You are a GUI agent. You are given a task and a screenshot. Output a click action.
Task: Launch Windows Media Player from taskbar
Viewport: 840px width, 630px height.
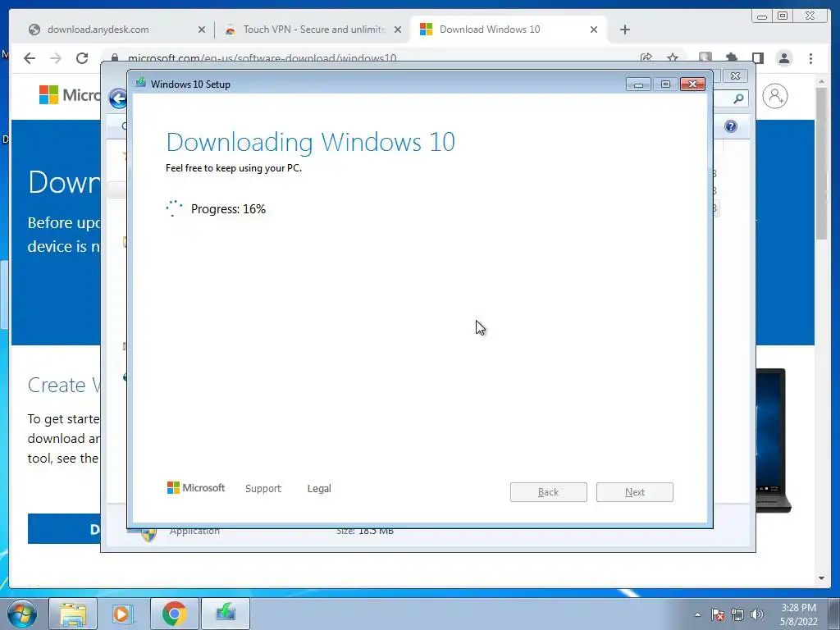123,614
